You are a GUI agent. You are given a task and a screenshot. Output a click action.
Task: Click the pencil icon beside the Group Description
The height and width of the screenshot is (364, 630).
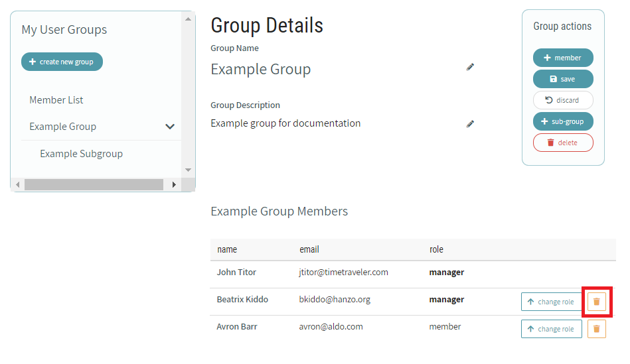470,124
